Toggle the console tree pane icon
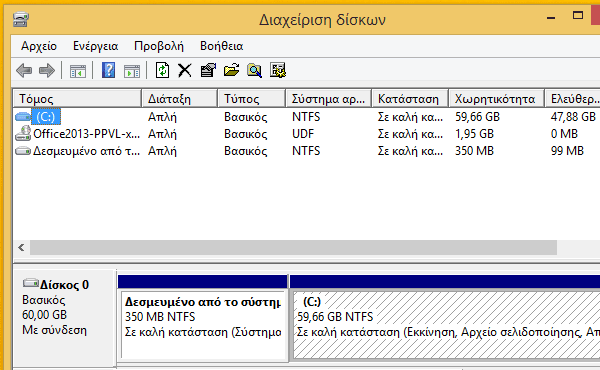 tap(78, 71)
